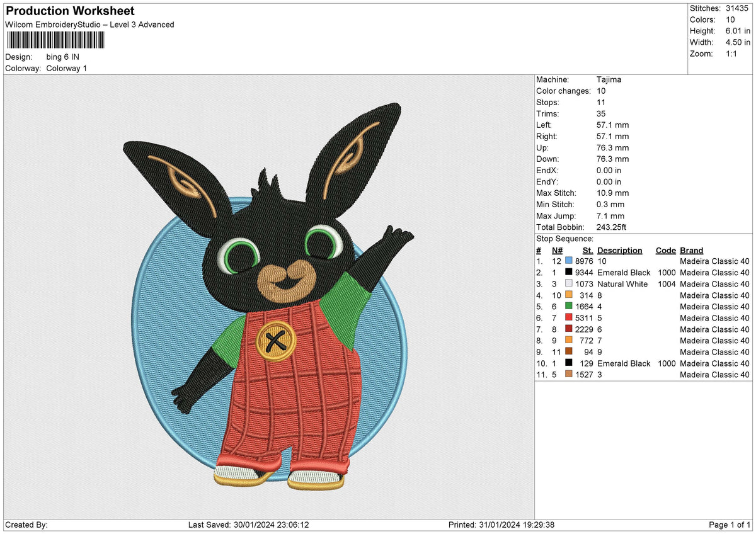Click the Machine value Tajima
The image size is (756, 534).
[609, 80]
